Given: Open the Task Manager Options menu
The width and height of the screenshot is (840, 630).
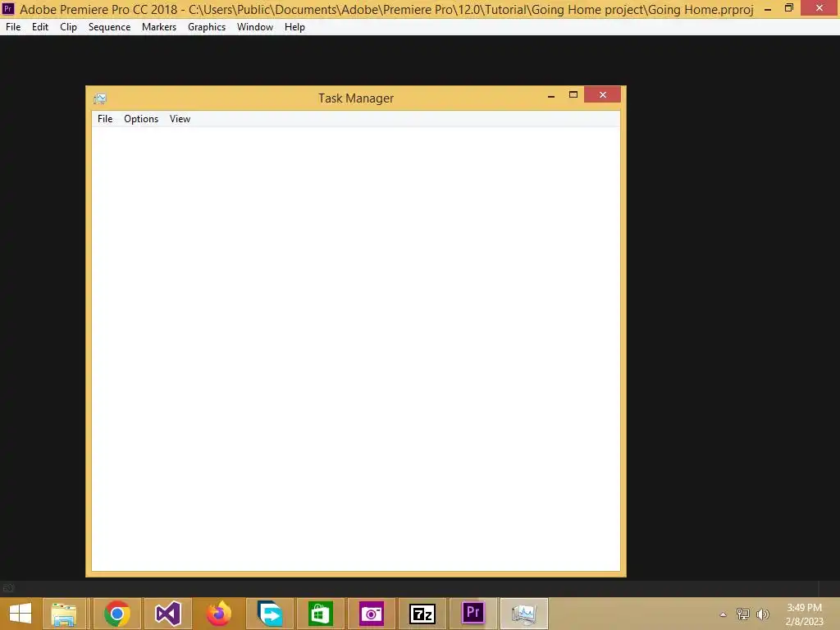Looking at the screenshot, I should pyautogui.click(x=141, y=119).
